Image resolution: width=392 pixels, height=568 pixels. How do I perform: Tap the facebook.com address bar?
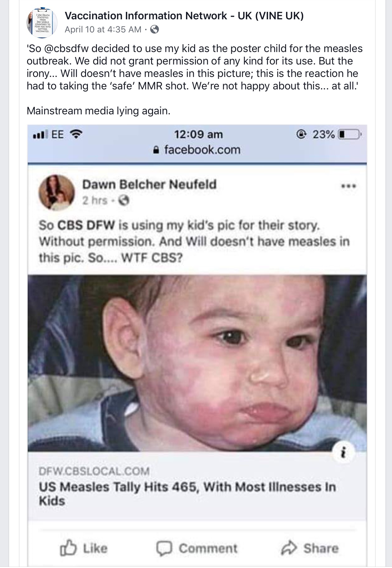coord(197,150)
